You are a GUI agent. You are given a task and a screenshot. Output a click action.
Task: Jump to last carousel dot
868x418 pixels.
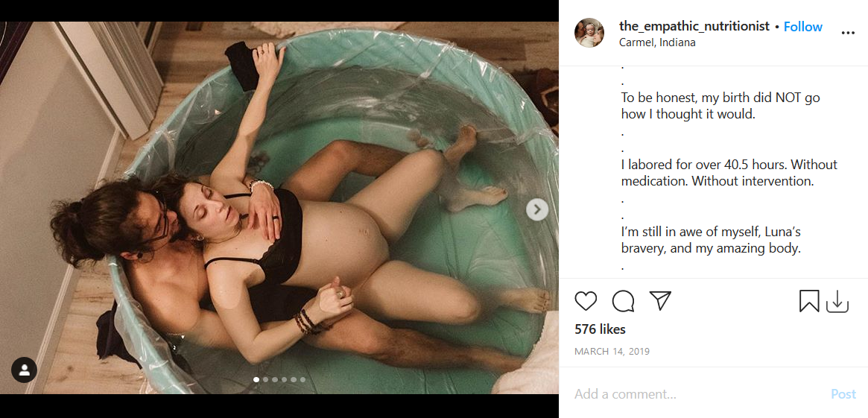(302, 380)
